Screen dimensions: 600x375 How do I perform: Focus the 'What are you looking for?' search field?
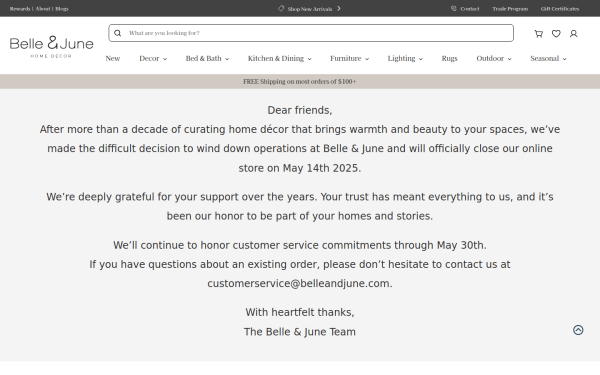tap(311, 33)
